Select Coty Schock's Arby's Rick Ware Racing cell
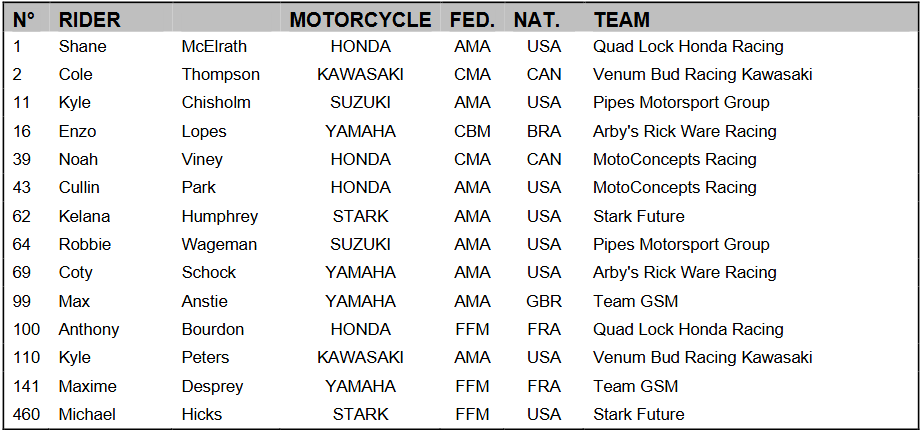 point(684,272)
